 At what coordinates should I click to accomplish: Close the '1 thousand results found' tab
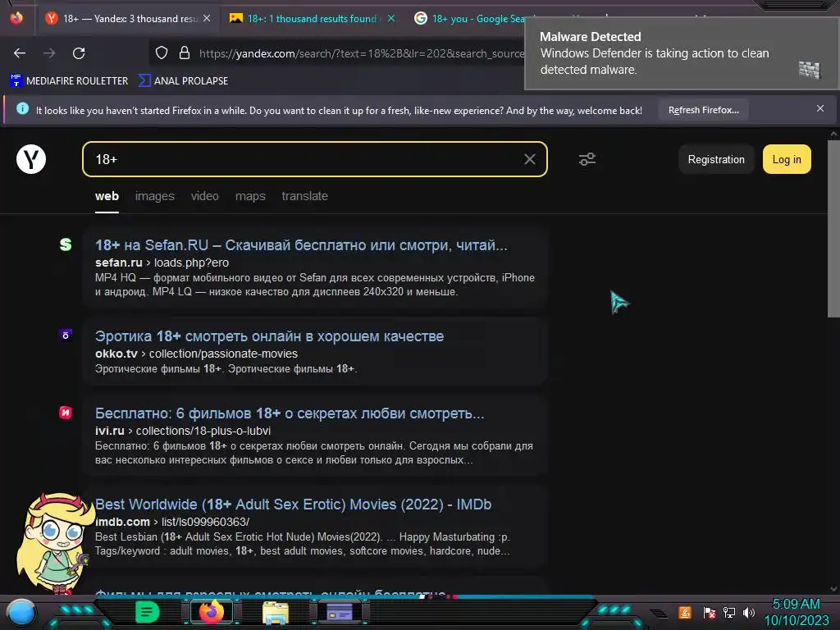(391, 18)
